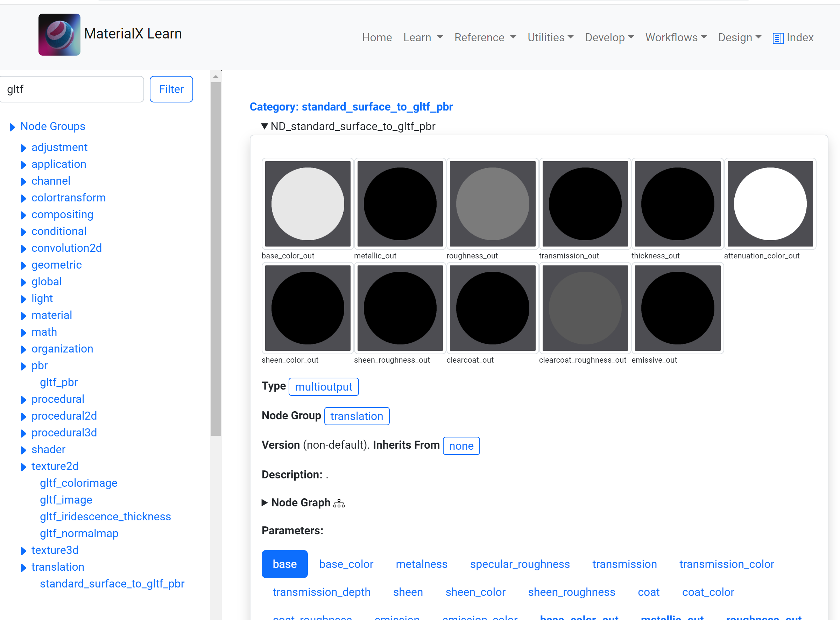Expand the Node Graph section
The height and width of the screenshot is (620, 840).
point(265,503)
